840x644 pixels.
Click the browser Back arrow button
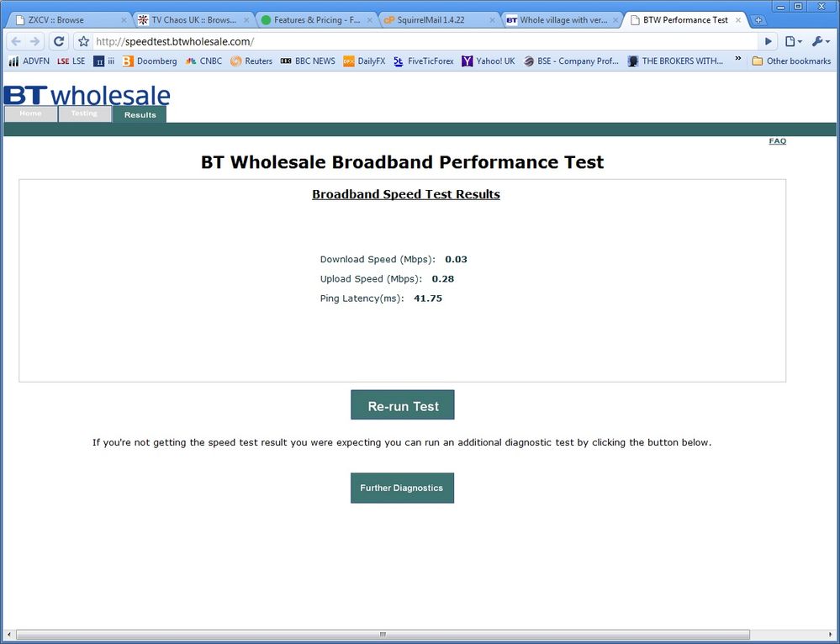(16, 41)
